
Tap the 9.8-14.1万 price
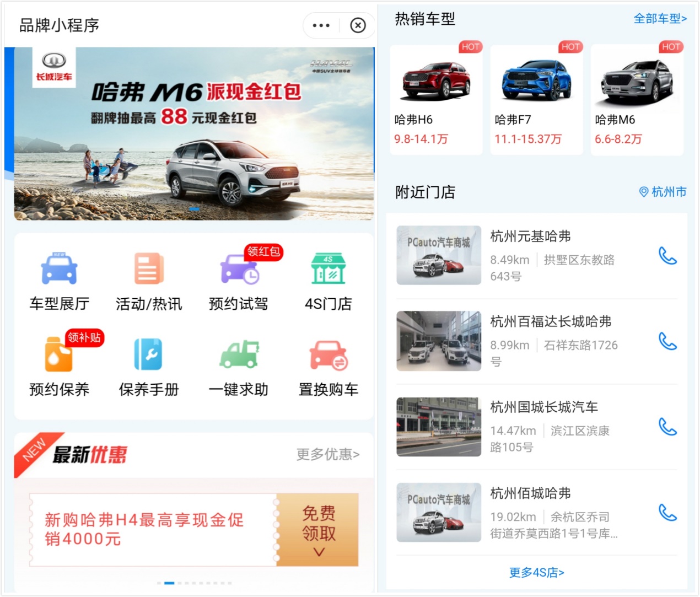click(x=421, y=139)
